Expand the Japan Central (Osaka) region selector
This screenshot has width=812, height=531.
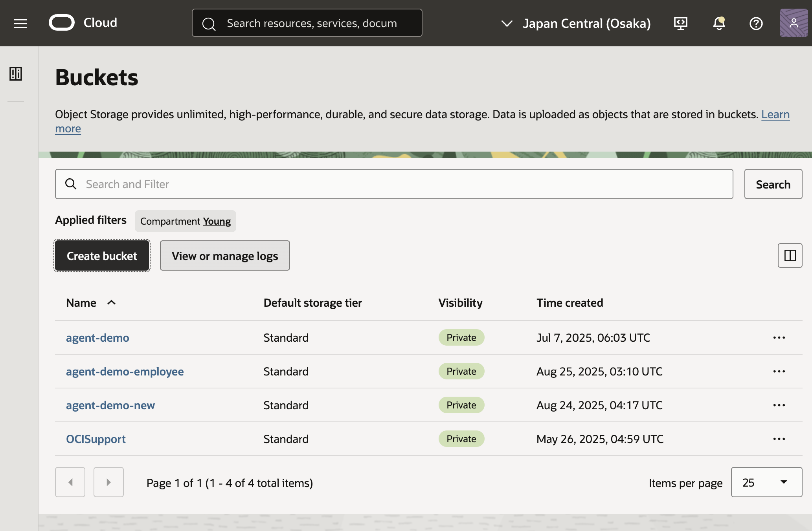tap(576, 24)
